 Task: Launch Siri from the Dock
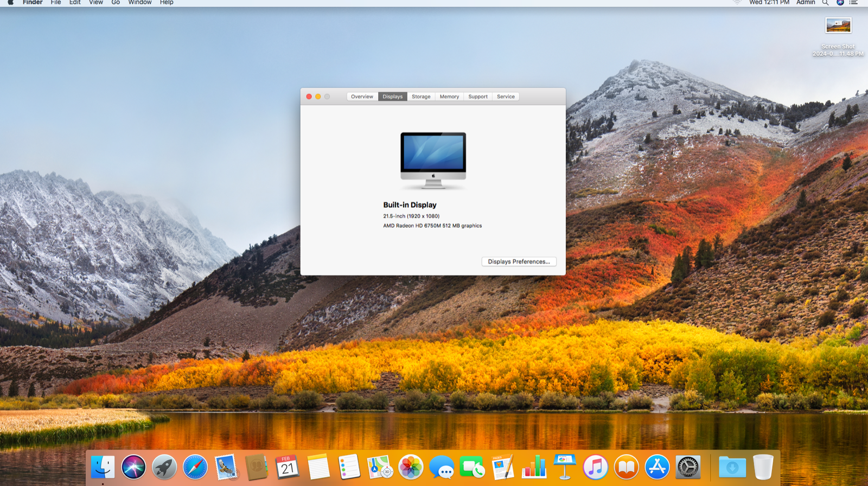(133, 467)
